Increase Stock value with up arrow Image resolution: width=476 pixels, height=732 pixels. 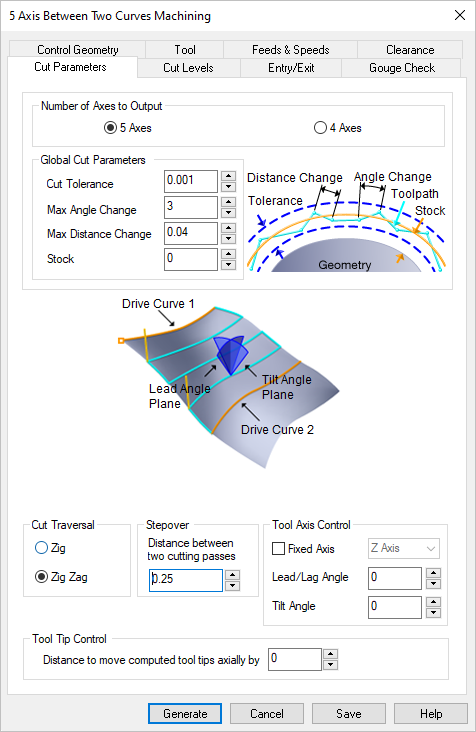[x=228, y=254]
